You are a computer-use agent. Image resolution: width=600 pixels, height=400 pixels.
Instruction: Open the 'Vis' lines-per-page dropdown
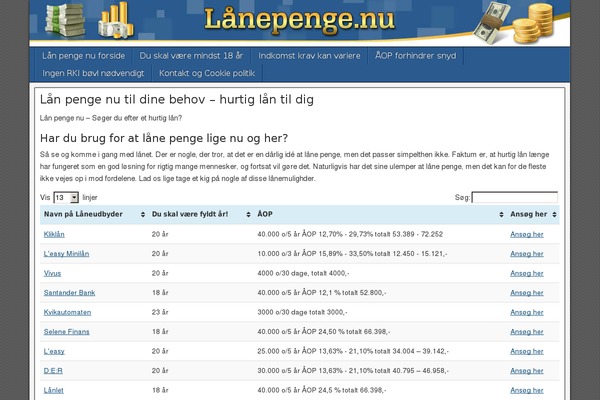[x=66, y=198]
